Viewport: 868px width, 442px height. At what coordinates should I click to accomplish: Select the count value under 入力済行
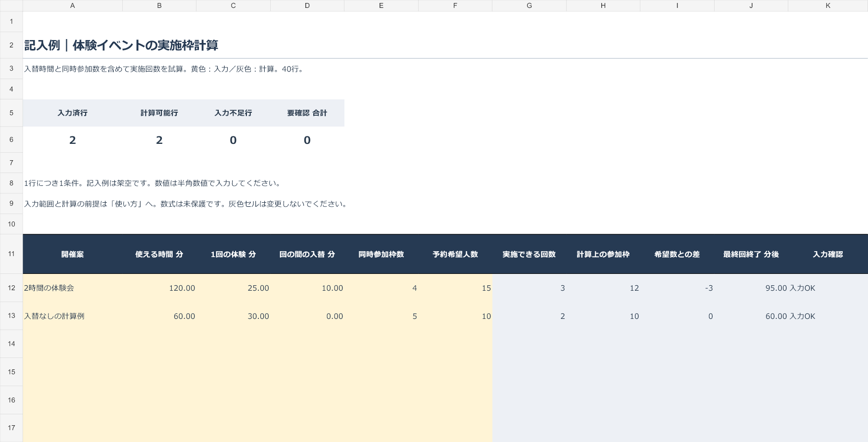[72, 140]
